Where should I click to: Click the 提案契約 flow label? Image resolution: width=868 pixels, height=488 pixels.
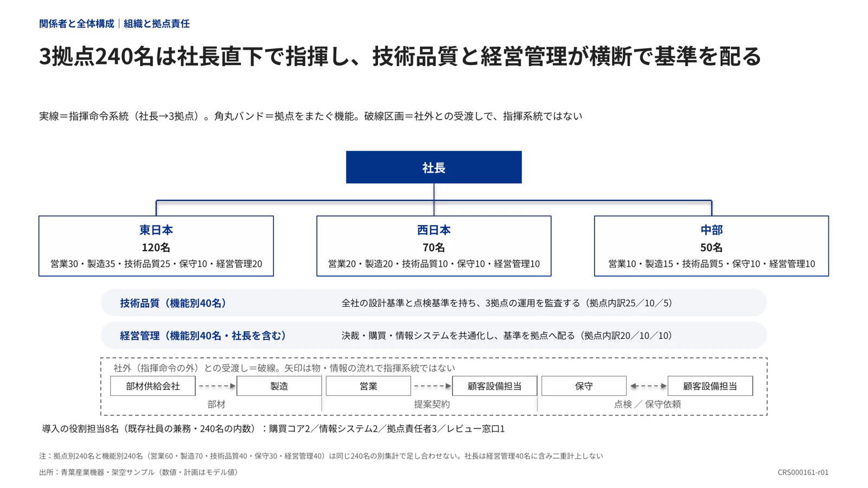pos(432,404)
